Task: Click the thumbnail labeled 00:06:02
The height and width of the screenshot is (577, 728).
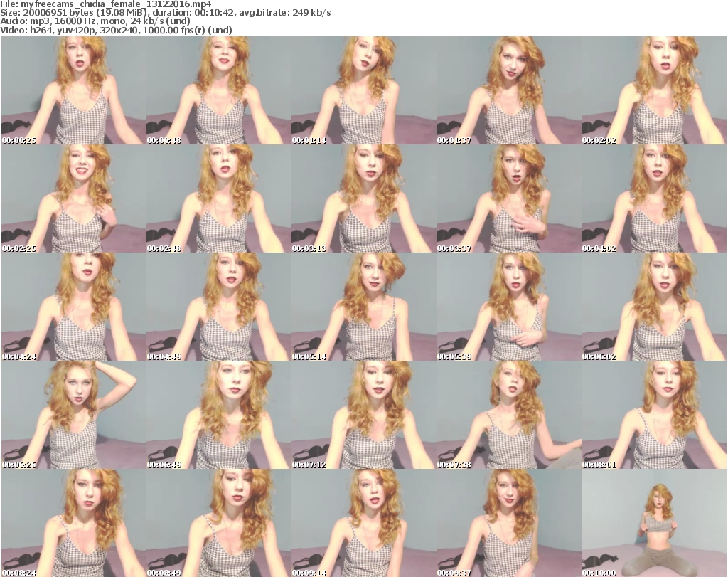Action: 653,307
